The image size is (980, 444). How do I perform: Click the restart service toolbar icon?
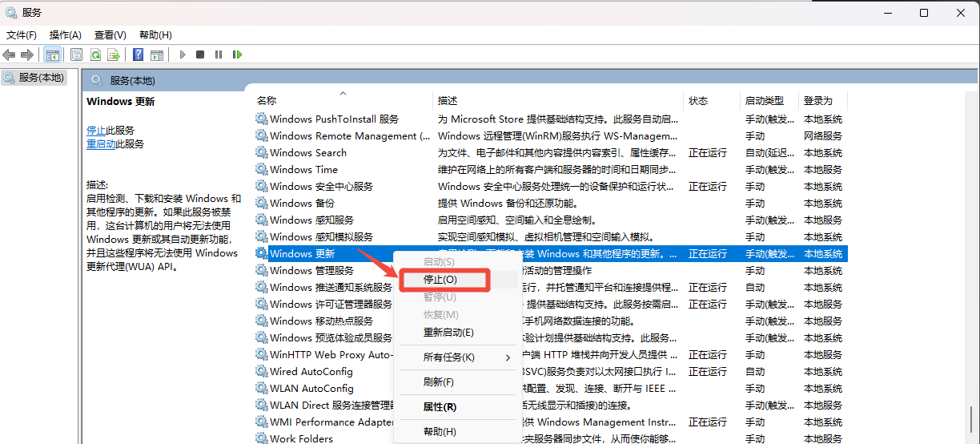click(x=237, y=54)
